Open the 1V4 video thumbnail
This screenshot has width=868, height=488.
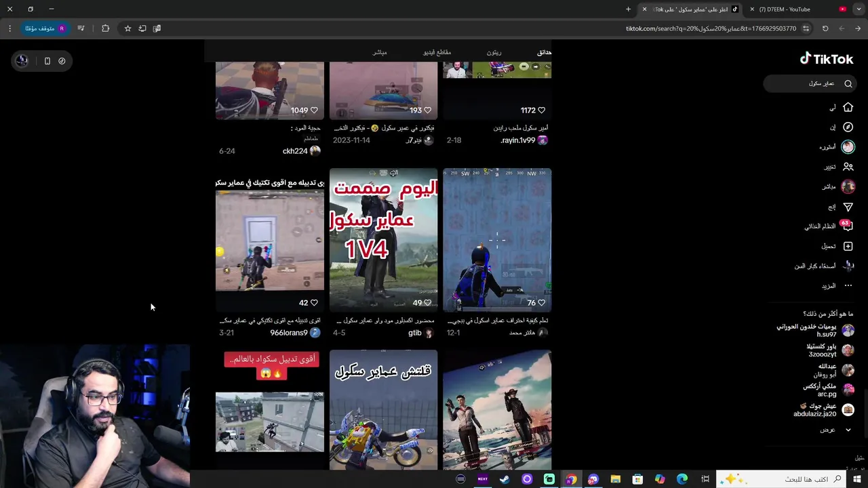384,240
